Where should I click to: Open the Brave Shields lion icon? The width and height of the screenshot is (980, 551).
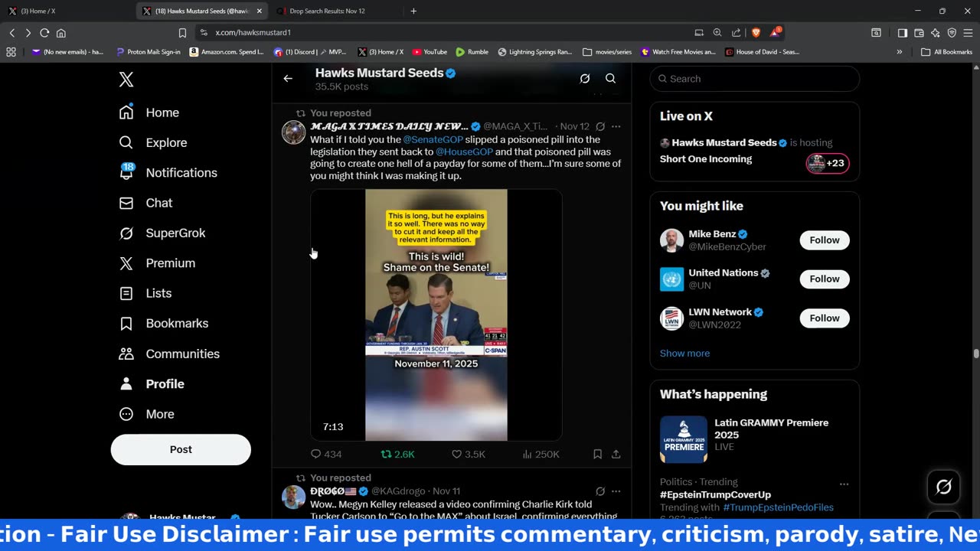pos(756,33)
